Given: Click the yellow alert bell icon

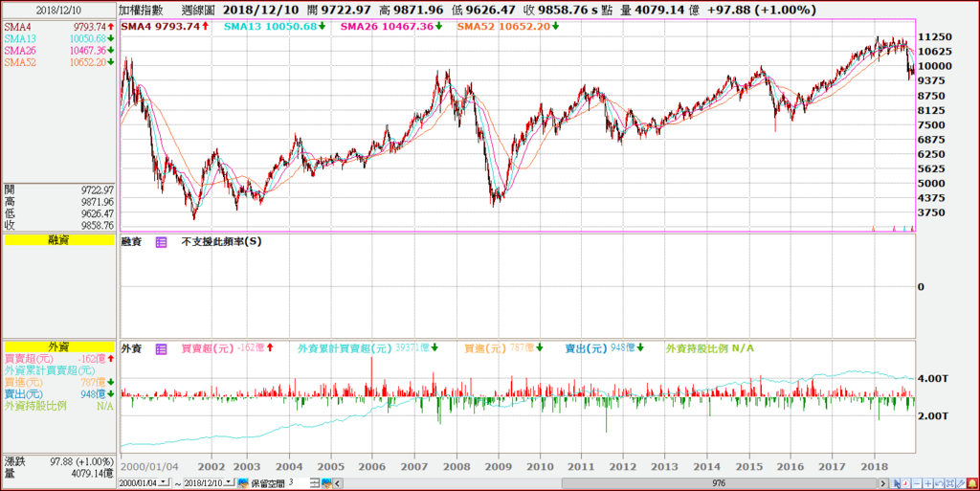Looking at the screenshot, I should click(972, 483).
